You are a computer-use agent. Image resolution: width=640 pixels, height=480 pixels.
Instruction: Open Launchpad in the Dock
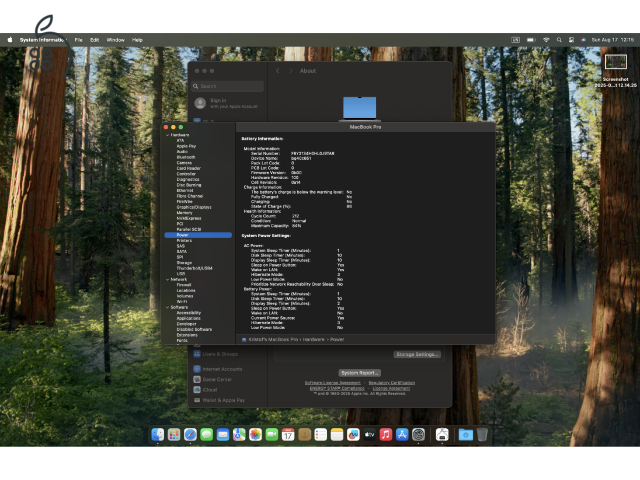click(174, 435)
